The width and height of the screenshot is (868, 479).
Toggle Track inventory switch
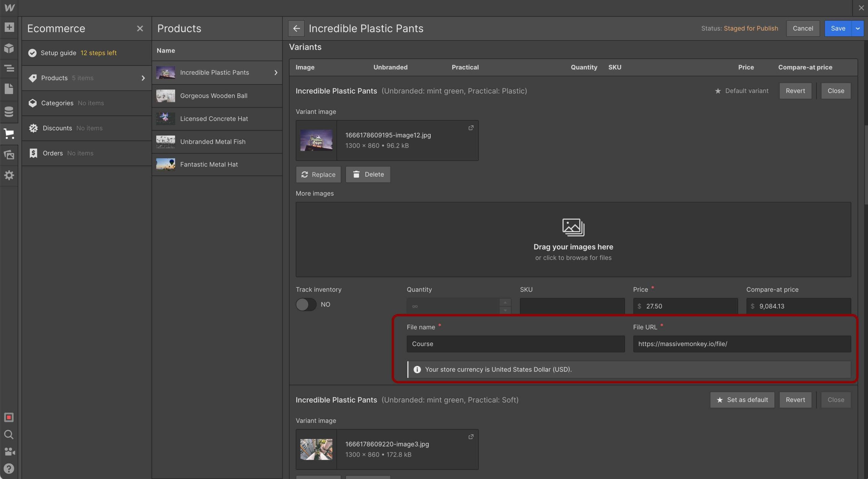pos(306,304)
